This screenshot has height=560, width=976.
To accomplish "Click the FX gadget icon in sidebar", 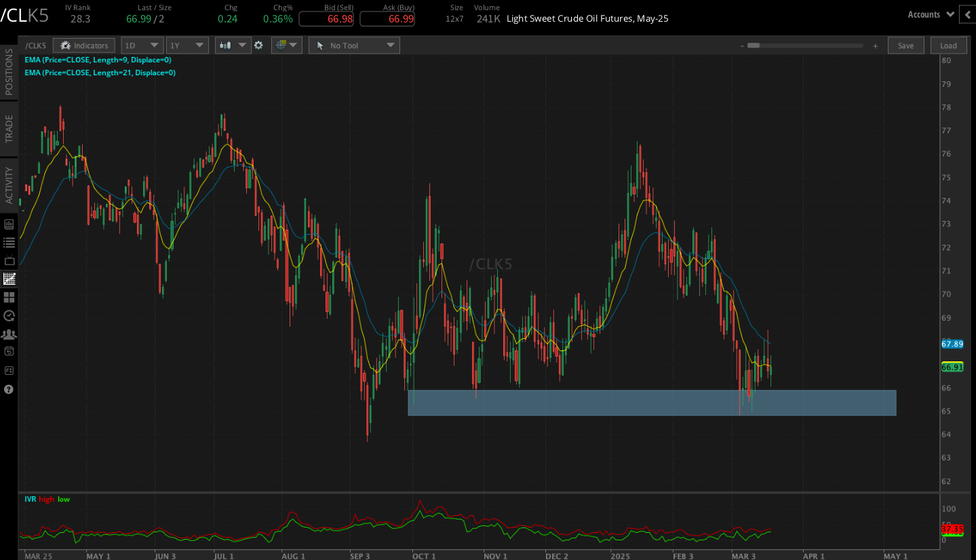I will pyautogui.click(x=9, y=369).
